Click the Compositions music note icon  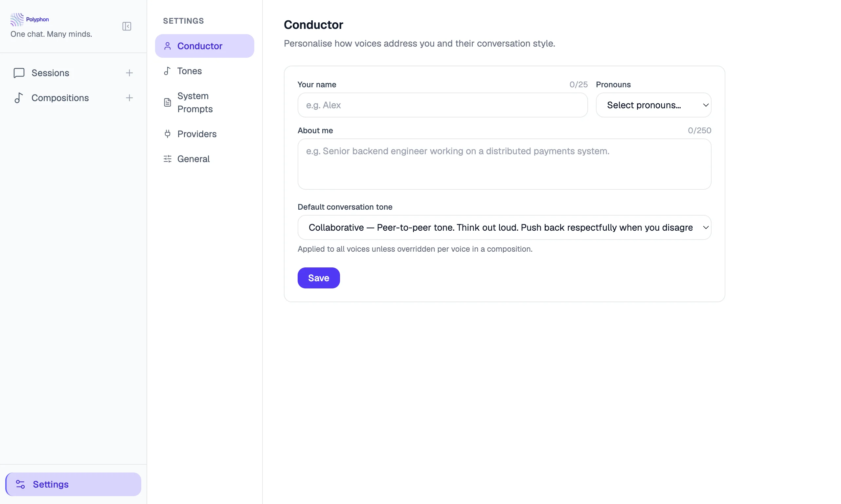pyautogui.click(x=19, y=98)
